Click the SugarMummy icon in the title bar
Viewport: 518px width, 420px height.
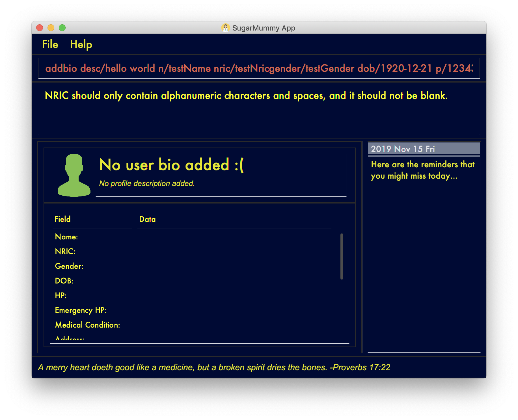[225, 28]
